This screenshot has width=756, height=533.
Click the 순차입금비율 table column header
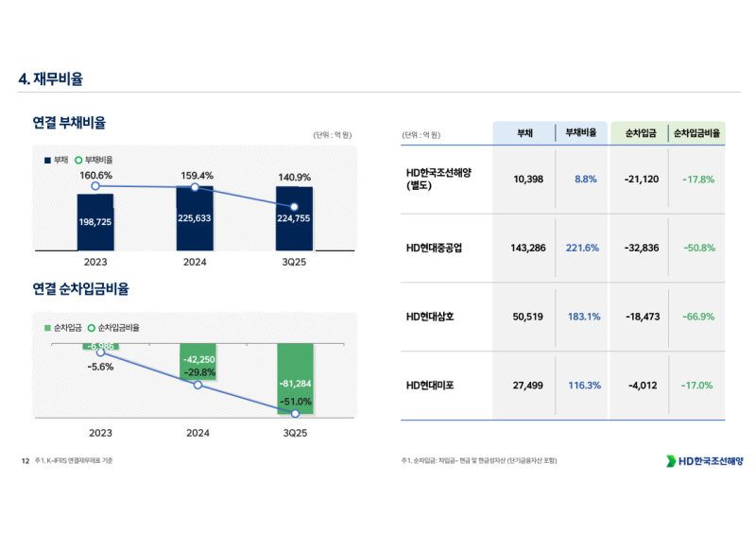click(x=696, y=134)
